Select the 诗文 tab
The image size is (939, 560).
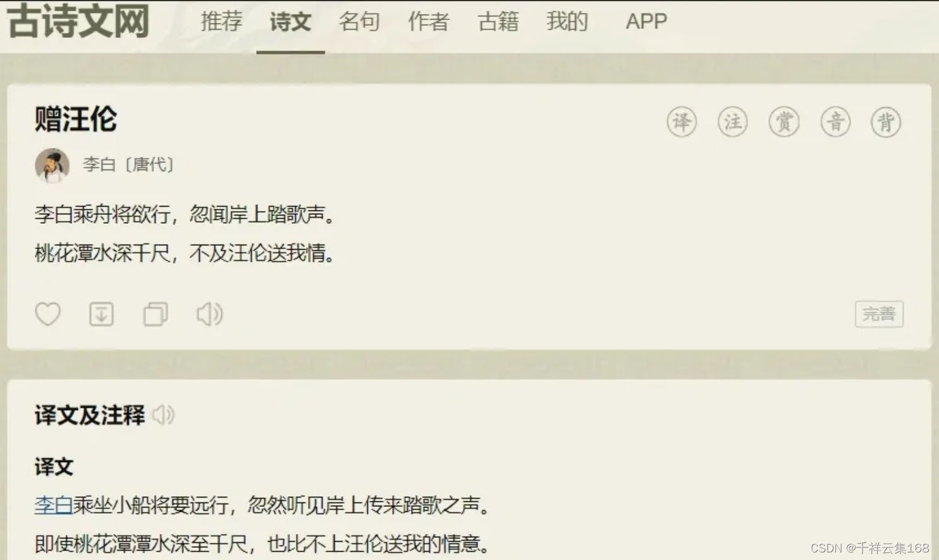pos(290,21)
